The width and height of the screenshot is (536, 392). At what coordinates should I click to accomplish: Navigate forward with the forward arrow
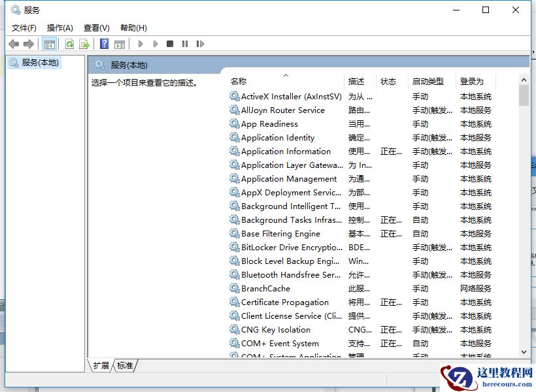[27, 44]
